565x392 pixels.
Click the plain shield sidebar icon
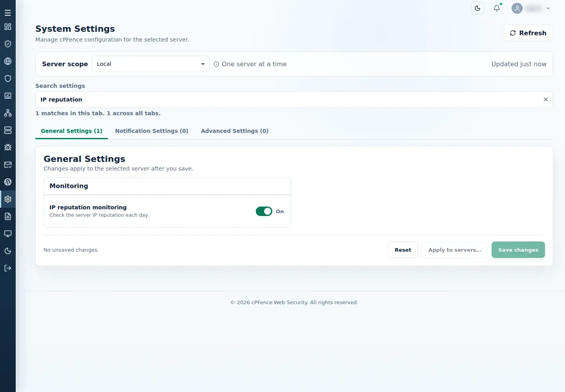click(8, 78)
